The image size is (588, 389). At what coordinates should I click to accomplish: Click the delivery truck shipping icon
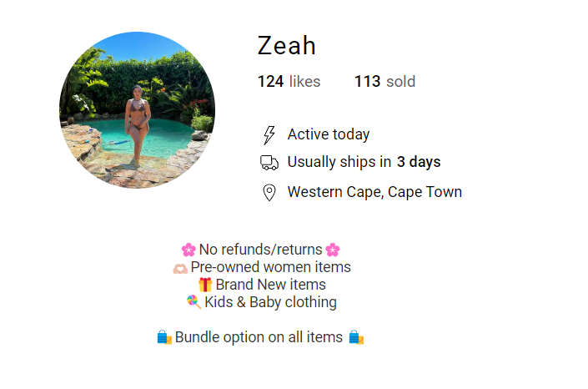point(269,163)
